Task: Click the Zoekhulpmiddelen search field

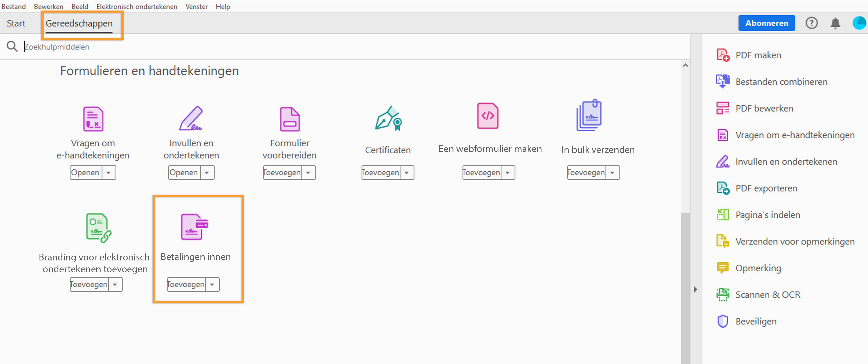Action: click(x=202, y=47)
